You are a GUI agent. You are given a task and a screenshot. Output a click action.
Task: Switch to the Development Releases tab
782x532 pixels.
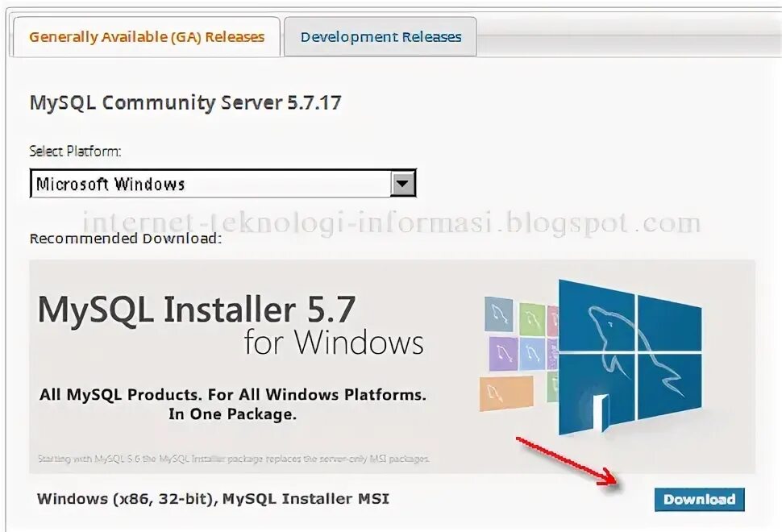pyautogui.click(x=381, y=37)
